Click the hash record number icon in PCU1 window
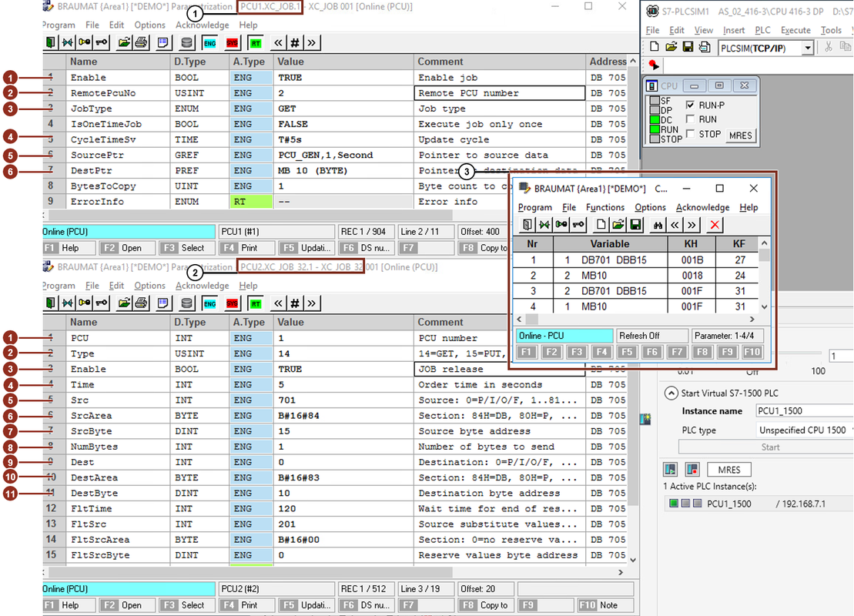 [295, 42]
